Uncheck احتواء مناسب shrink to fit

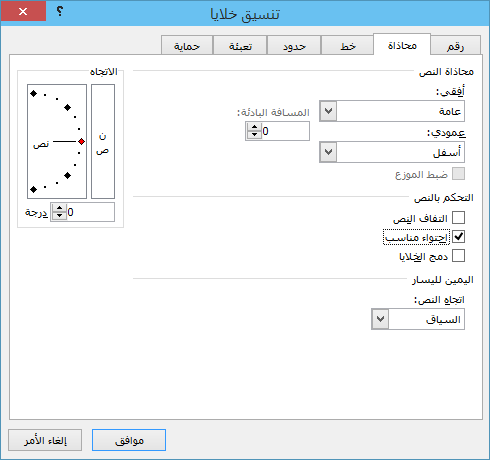coord(458,237)
